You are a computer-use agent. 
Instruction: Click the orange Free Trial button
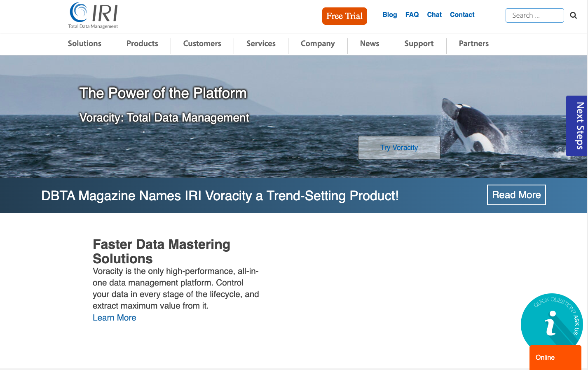pyautogui.click(x=344, y=16)
